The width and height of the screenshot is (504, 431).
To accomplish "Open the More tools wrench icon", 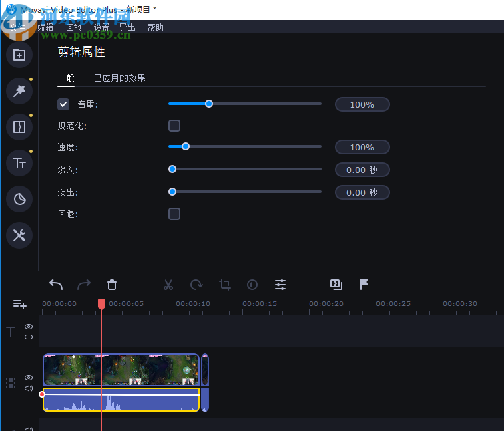I will click(19, 235).
